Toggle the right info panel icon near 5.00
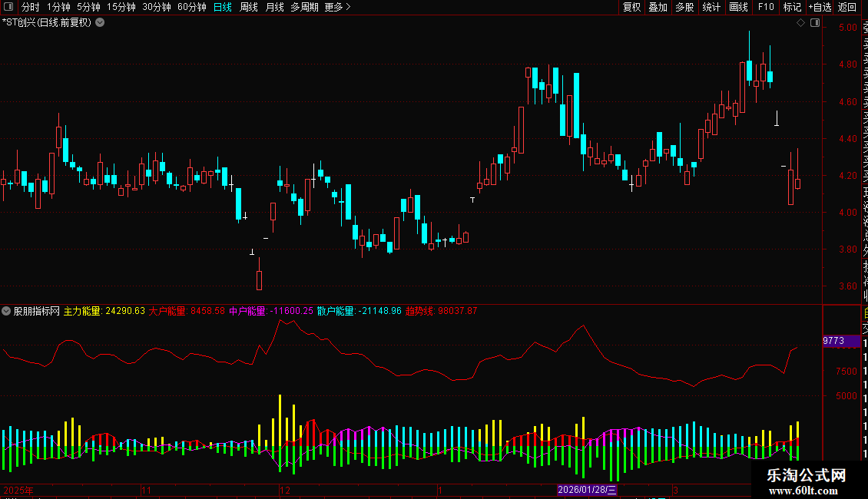Image resolution: width=868 pixels, height=499 pixels. pos(815,23)
